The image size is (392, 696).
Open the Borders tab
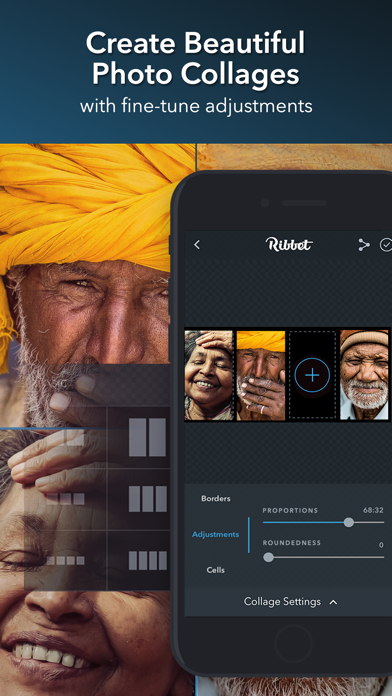point(216,498)
